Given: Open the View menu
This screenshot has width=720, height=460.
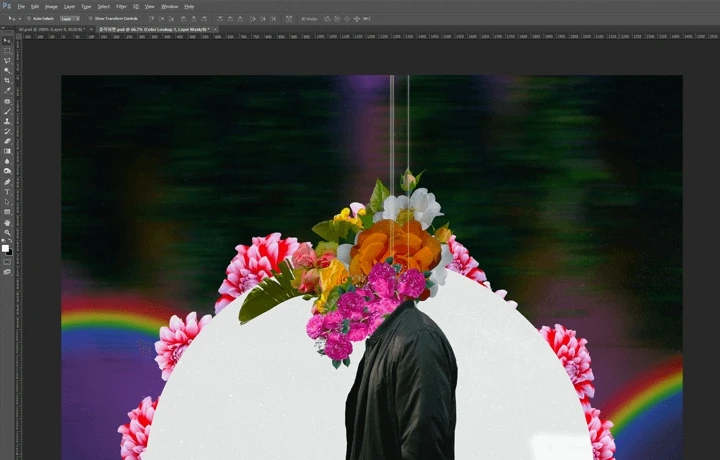Looking at the screenshot, I should 150,7.
